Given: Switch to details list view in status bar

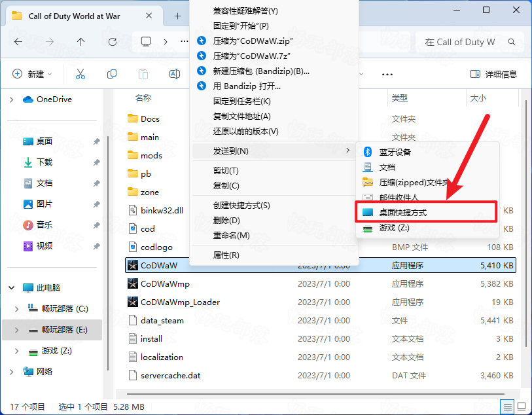Looking at the screenshot, I should (x=507, y=406).
